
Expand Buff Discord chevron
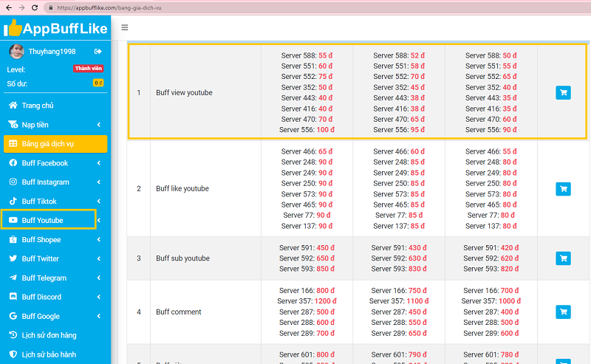tap(99, 297)
